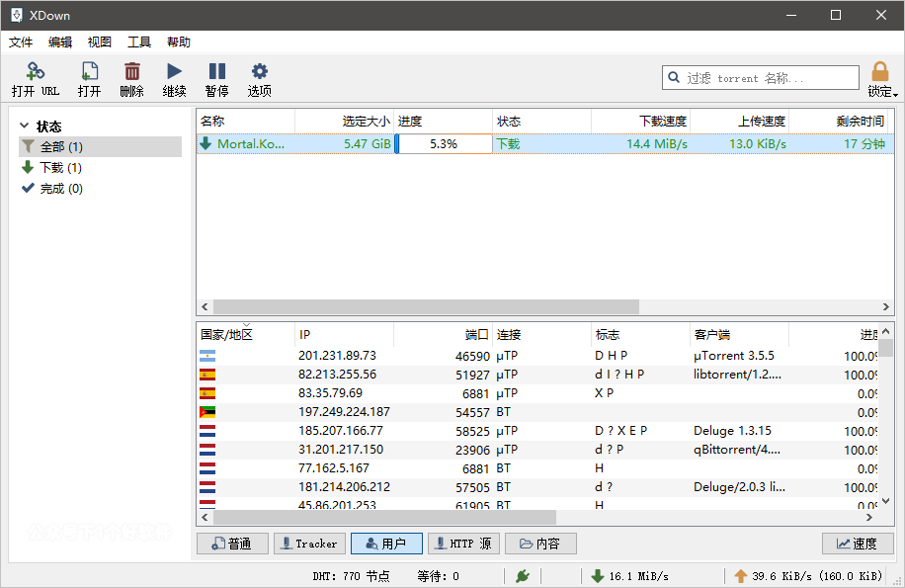Switch to the Tracker tab
Screen dimensions: 905x588
pos(309,544)
